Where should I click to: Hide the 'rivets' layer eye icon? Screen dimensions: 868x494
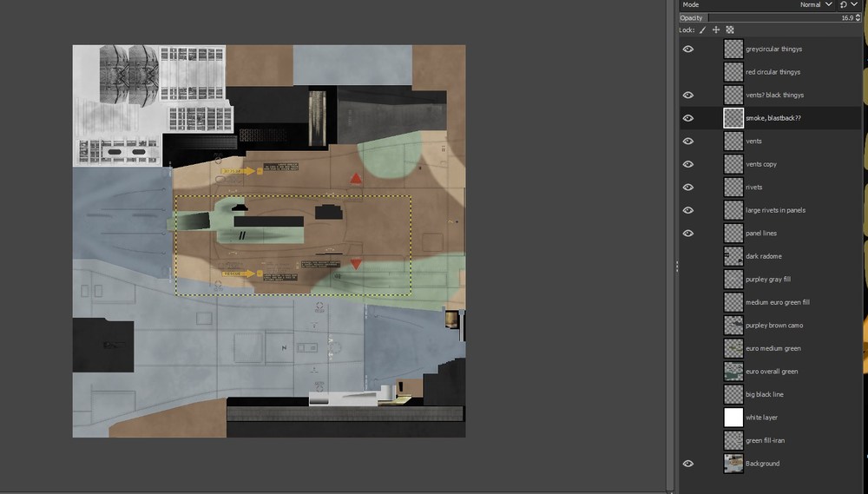click(688, 188)
